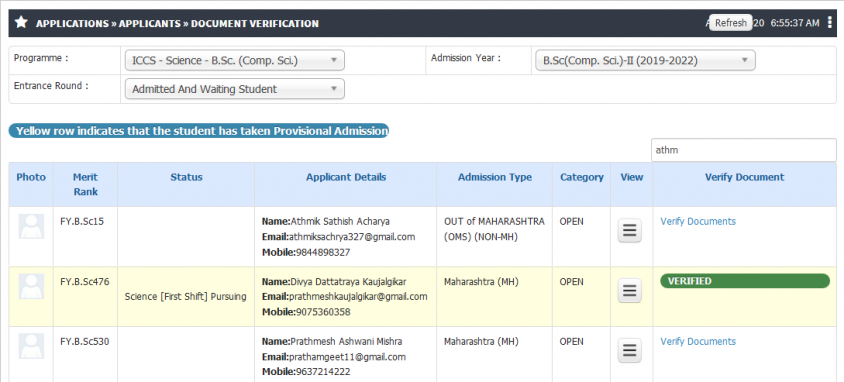The height and width of the screenshot is (382, 844).
Task: Click Verify Documents for Athmik Sathish Acharya
Action: pyautogui.click(x=698, y=221)
